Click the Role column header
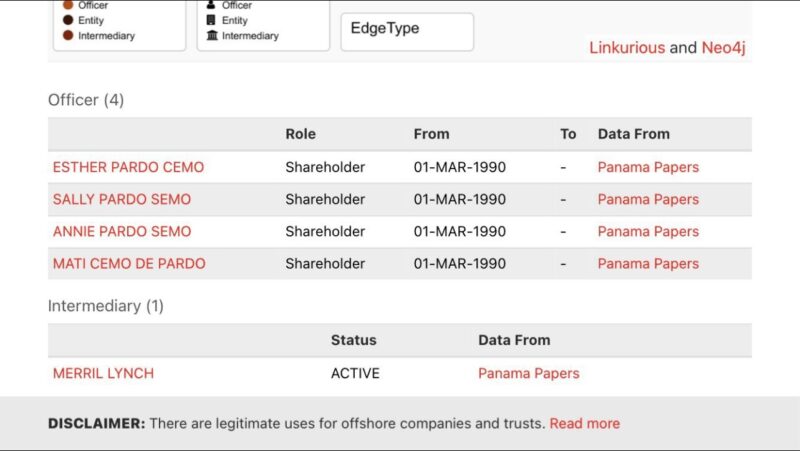Viewport: 800px width, 451px height. coord(301,134)
